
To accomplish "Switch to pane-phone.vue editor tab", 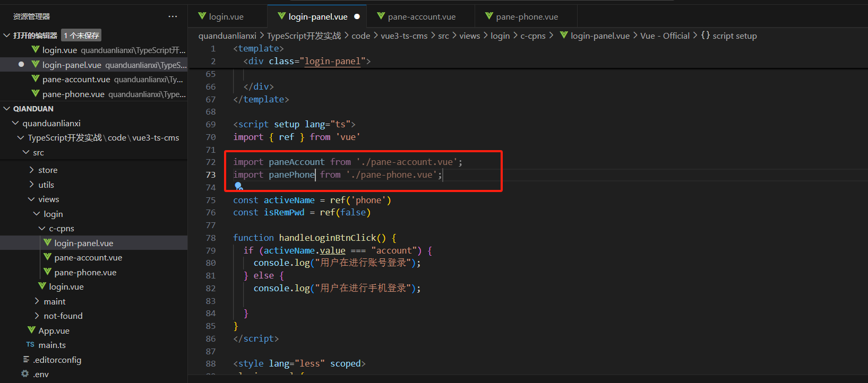I will 526,16.
